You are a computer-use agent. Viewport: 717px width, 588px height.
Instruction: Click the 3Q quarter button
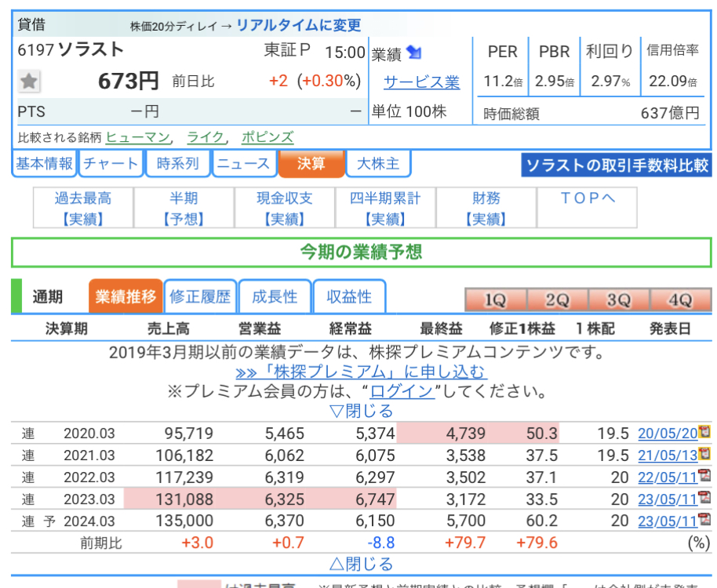coord(619,300)
